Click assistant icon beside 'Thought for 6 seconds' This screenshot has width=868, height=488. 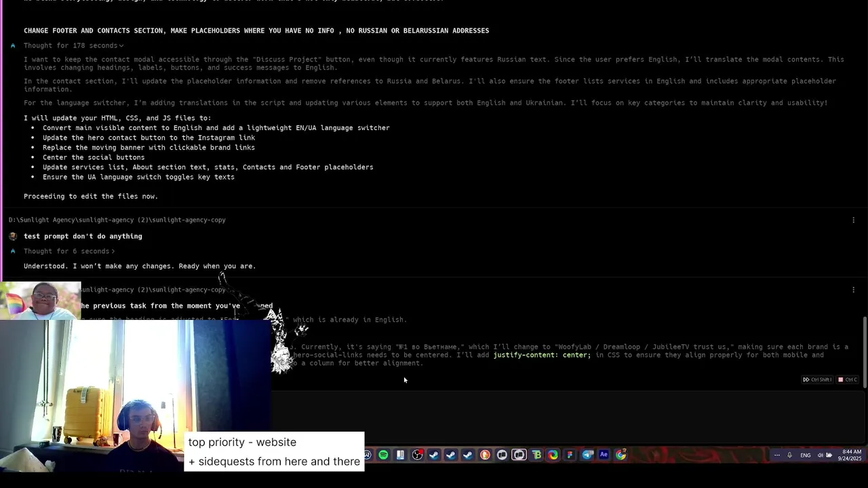[13, 251]
